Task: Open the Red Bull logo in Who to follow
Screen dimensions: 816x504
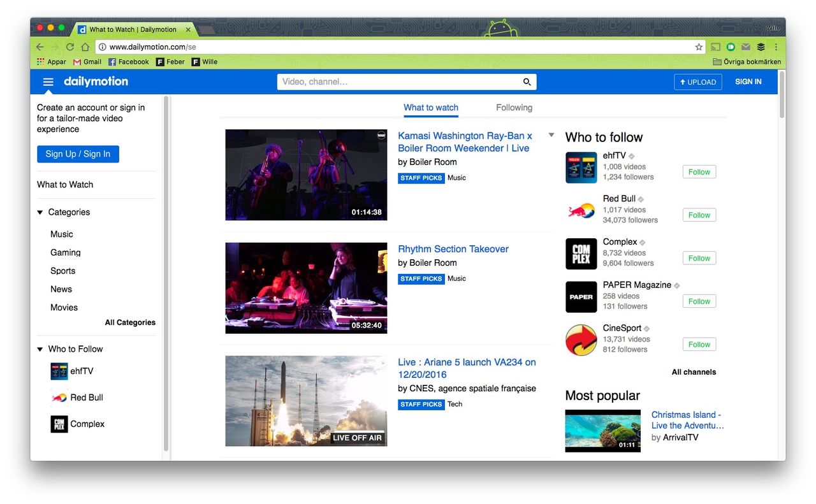Action: [581, 210]
